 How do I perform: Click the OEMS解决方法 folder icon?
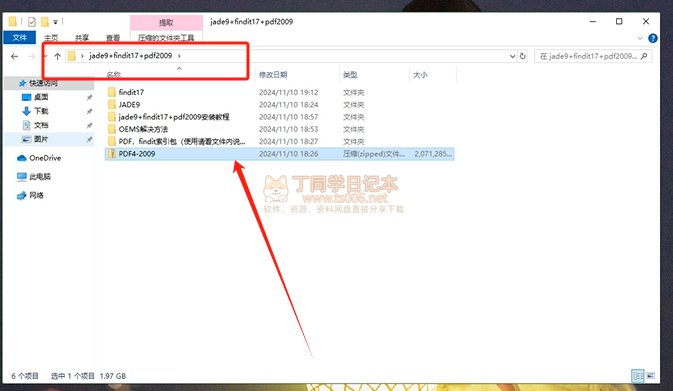point(112,129)
